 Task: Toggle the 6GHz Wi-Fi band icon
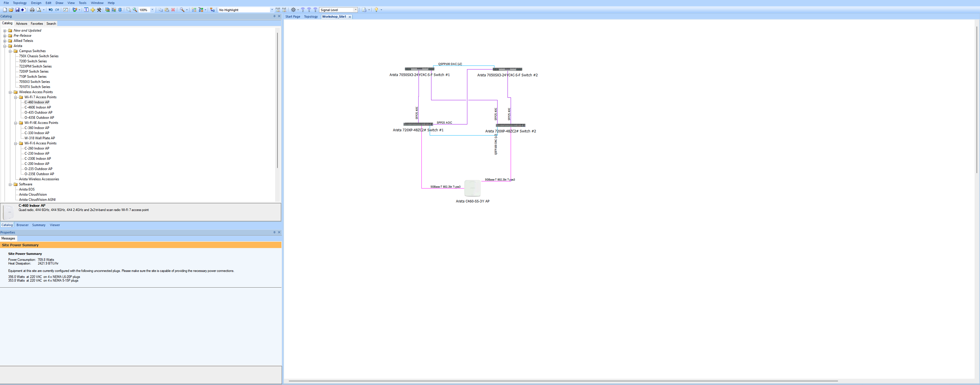315,10
